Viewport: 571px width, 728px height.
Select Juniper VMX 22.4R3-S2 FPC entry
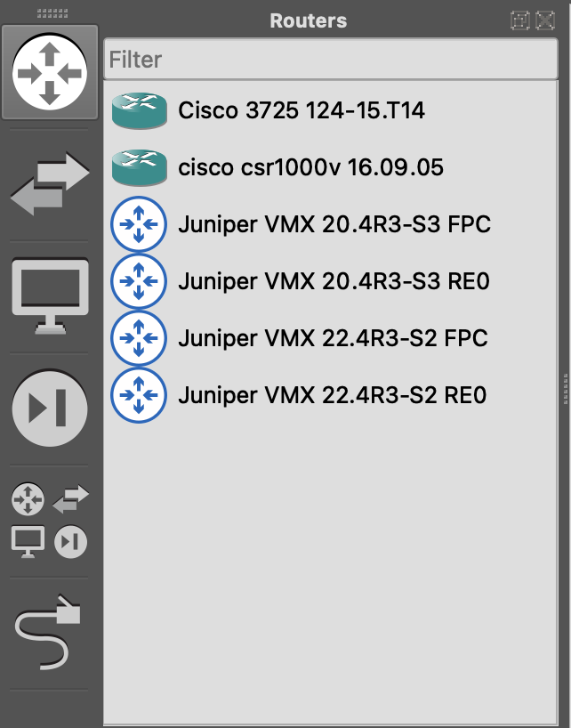tap(334, 338)
